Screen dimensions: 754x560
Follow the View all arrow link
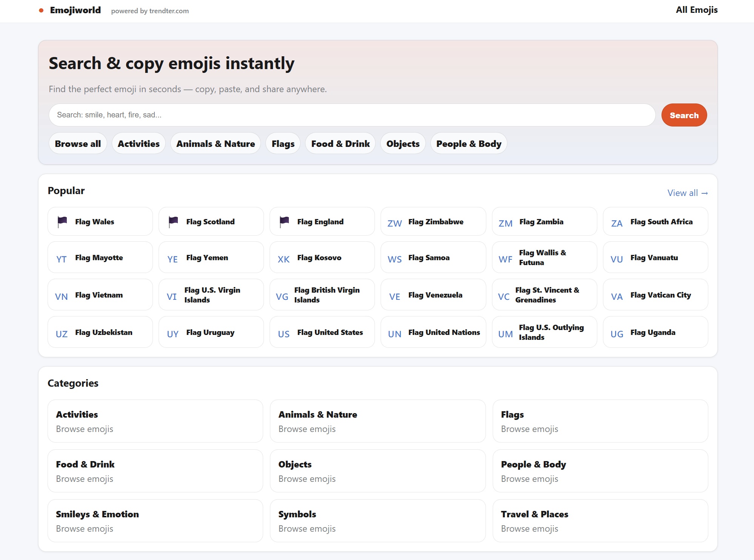click(x=687, y=193)
